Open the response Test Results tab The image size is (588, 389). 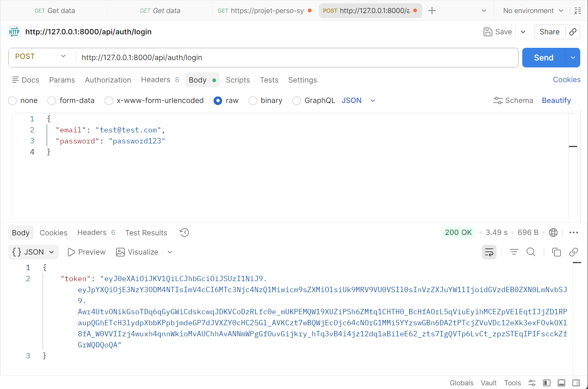146,233
